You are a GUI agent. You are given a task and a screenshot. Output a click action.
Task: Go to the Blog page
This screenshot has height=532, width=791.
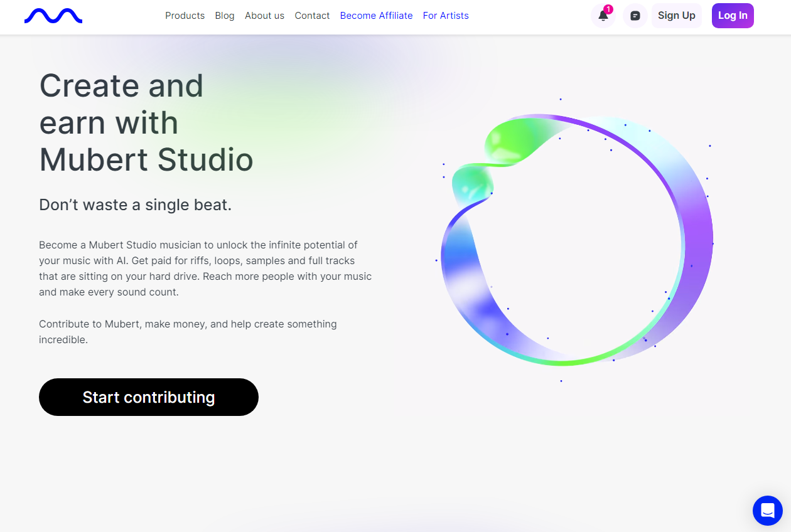(x=225, y=16)
